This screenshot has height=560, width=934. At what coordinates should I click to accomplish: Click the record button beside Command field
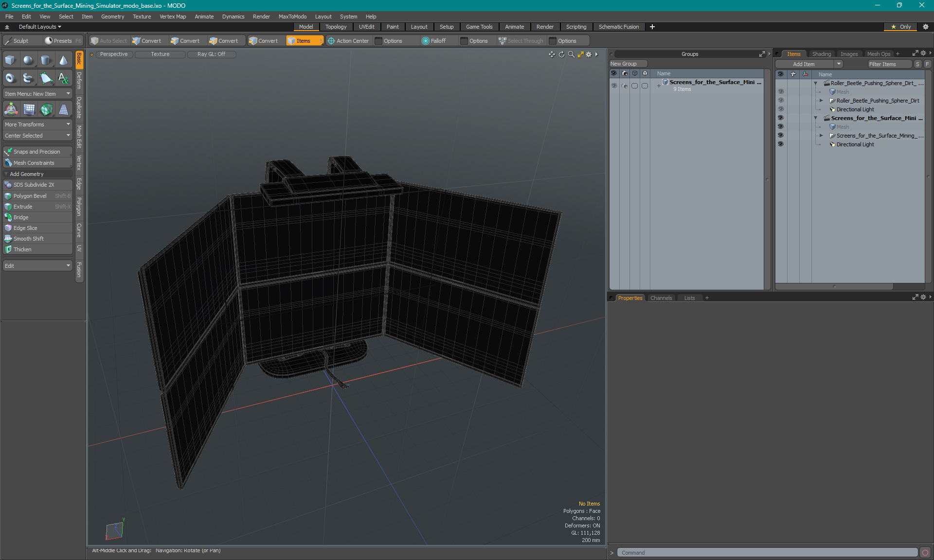(x=925, y=553)
